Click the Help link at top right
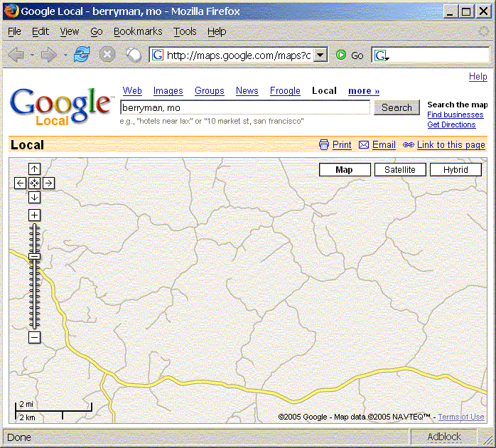 point(478,76)
